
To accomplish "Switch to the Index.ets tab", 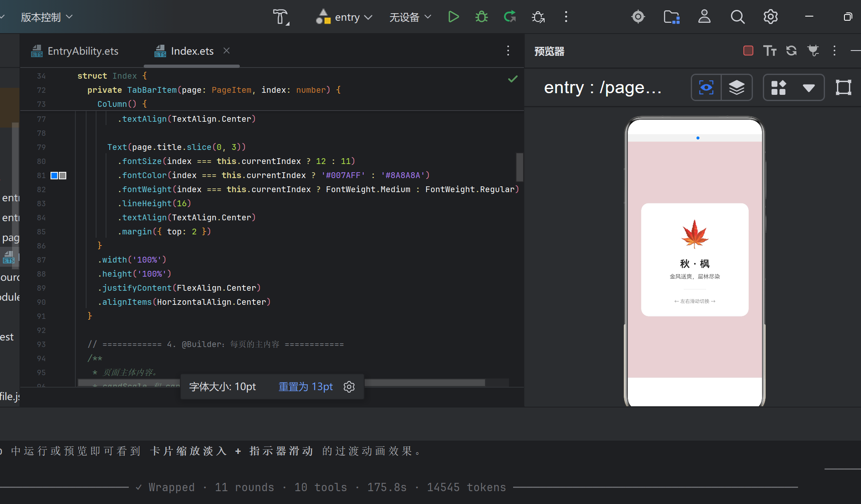I will 184,51.
